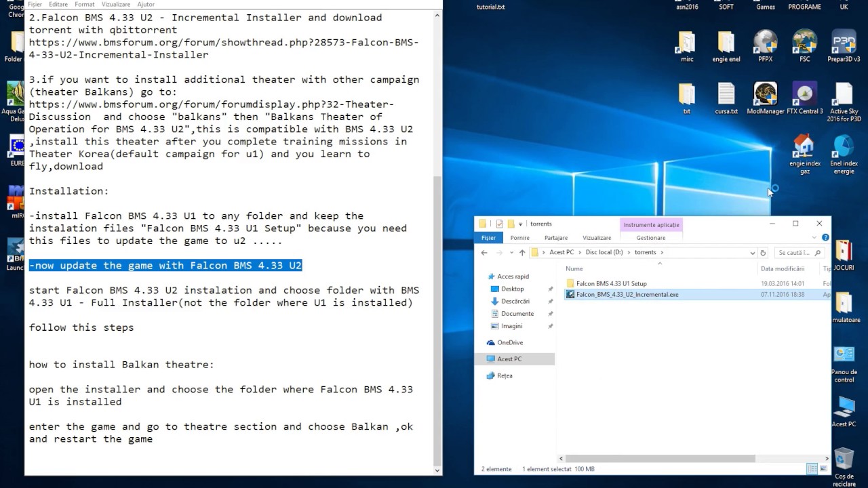Screen dimensions: 868x488
Task: Open the Gestionare ribbon tab
Action: (651, 238)
